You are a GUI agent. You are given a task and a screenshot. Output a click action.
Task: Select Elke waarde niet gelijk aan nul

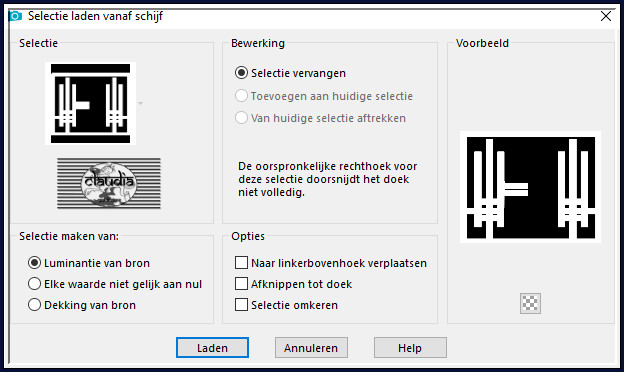tap(35, 284)
